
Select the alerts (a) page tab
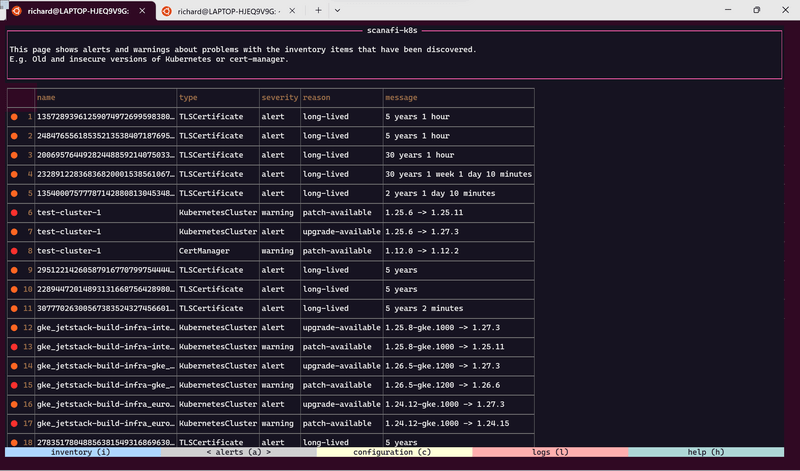[x=239, y=452]
